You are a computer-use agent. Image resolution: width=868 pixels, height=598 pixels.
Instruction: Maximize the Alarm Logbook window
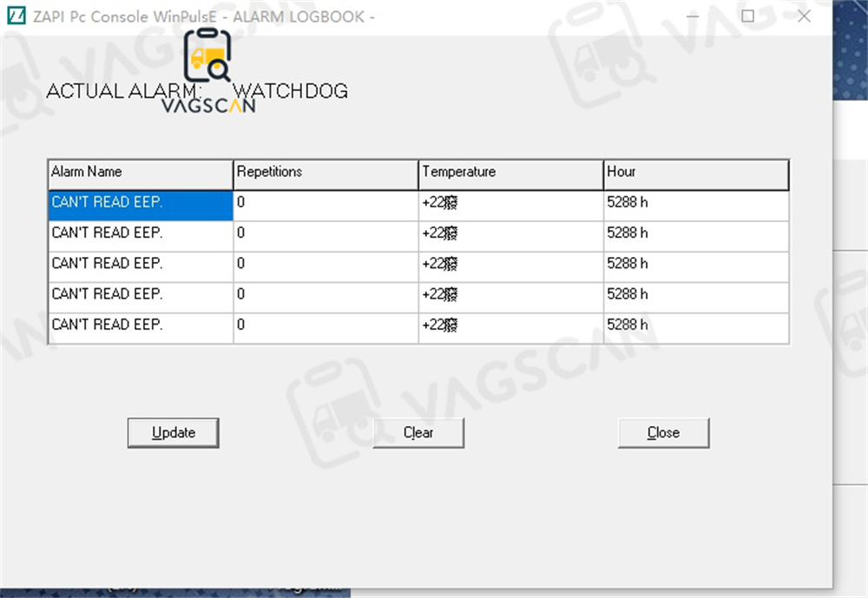pos(747,16)
